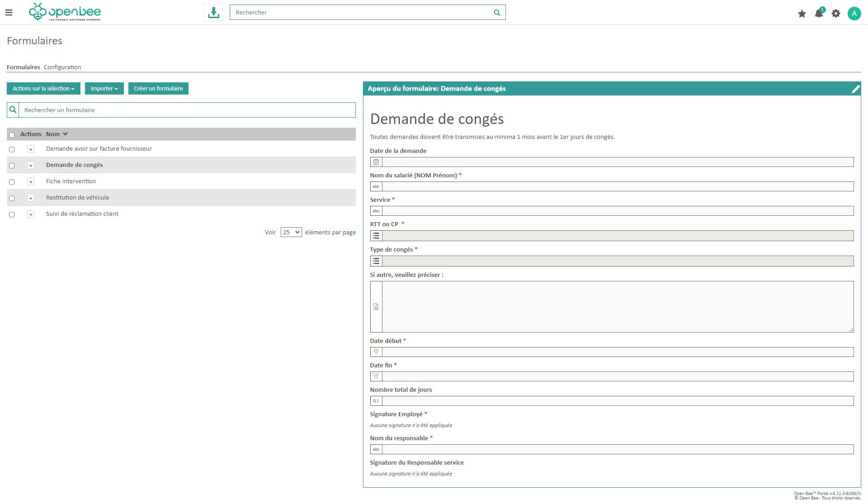This screenshot has width=868, height=504.
Task: Click the Créer un formulaire button
Action: [158, 88]
